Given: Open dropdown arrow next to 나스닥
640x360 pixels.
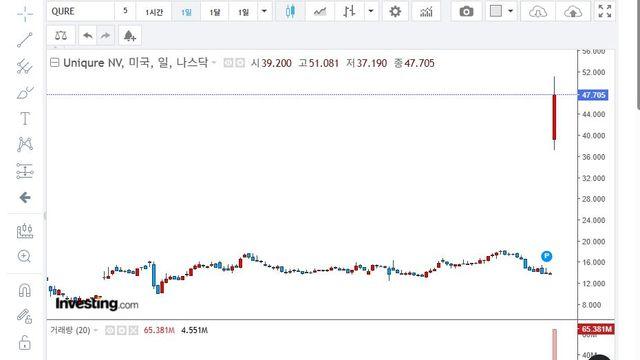Looking at the screenshot, I should pos(214,63).
